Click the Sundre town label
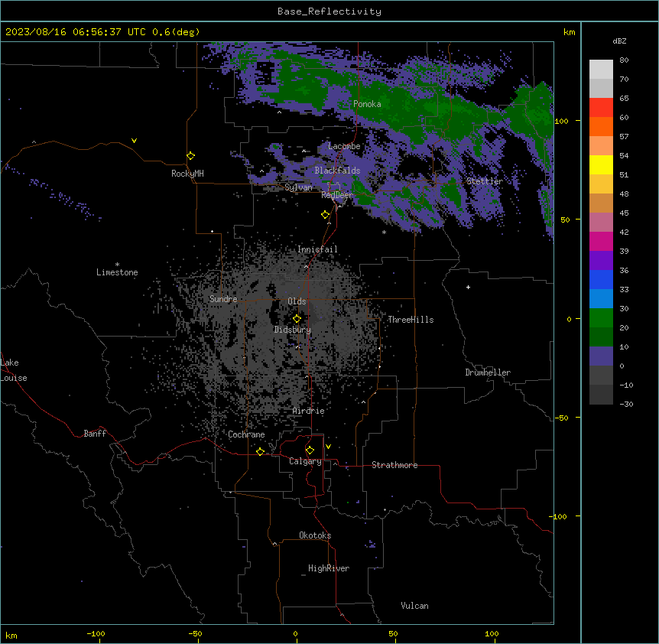The height and width of the screenshot is (644, 659). click(x=223, y=299)
